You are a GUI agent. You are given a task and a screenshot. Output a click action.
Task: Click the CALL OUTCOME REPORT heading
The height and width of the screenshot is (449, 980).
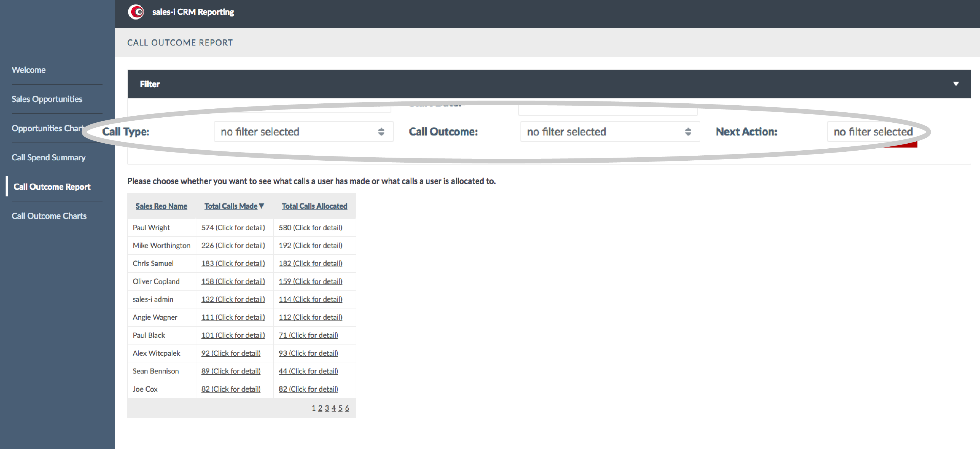click(x=180, y=43)
